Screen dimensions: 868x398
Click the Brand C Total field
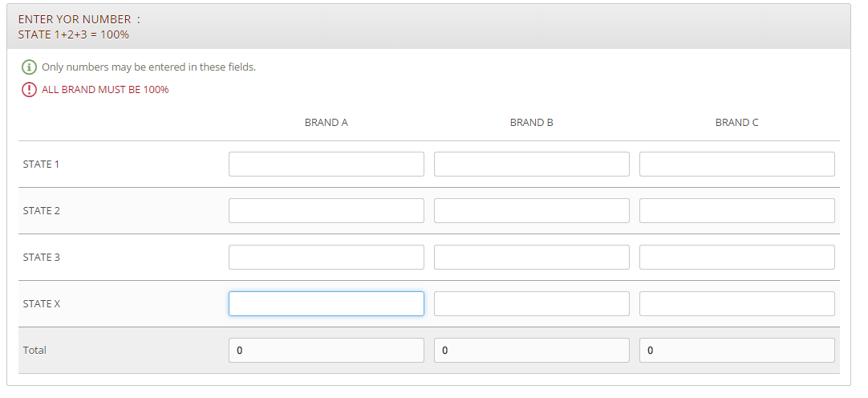736,351
